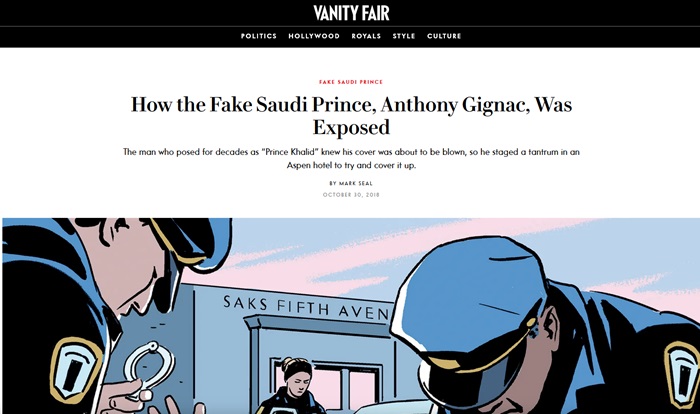This screenshot has height=414, width=700.
Task: Open the Style menu item
Action: pyautogui.click(x=404, y=36)
